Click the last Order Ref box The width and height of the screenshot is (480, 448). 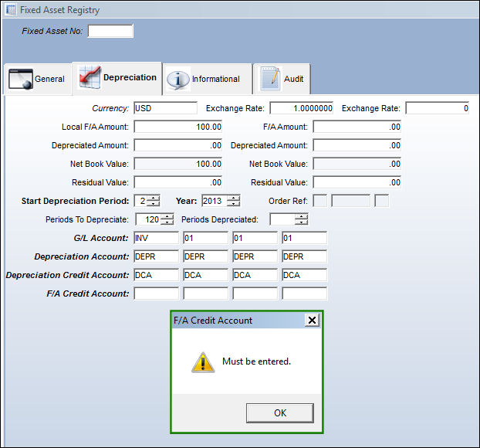[382, 201]
